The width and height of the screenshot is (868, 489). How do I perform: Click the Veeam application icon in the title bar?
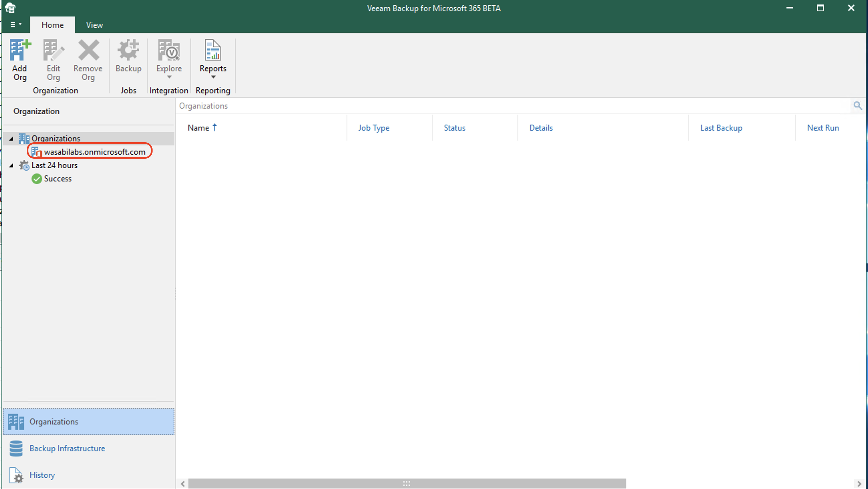(10, 8)
